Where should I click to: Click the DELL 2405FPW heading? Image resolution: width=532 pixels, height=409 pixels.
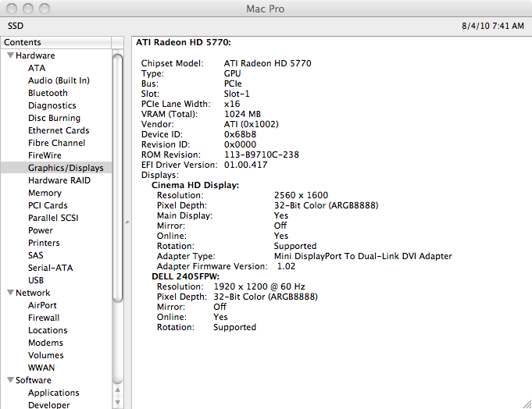coord(185,276)
